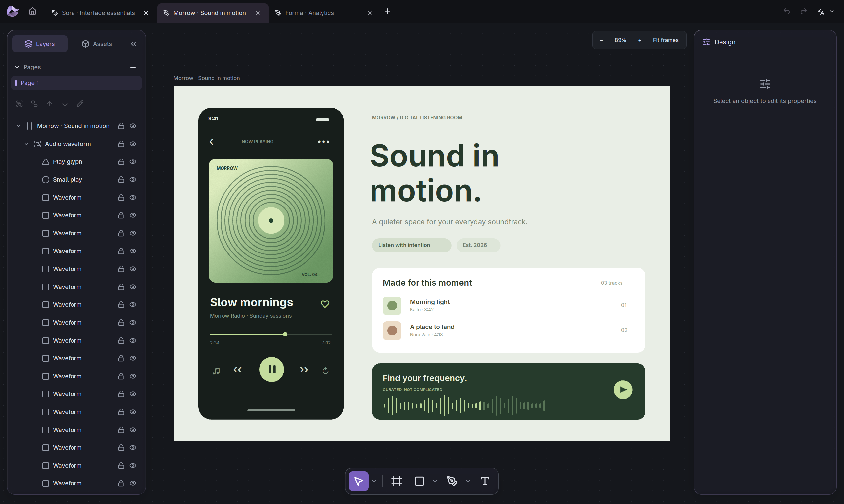Toggle lock on Play glyph layer
The height and width of the screenshot is (504, 844).
click(121, 162)
